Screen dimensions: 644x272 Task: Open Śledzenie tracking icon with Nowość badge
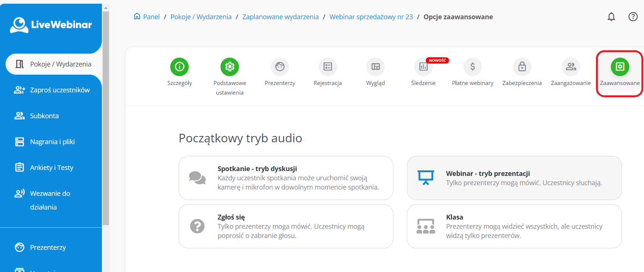coord(424,67)
